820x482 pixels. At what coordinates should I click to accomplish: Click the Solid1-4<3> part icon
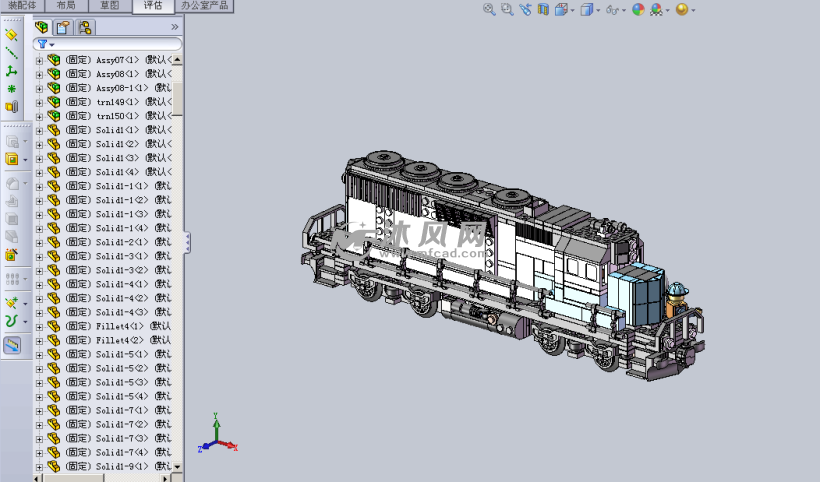pos(53,312)
